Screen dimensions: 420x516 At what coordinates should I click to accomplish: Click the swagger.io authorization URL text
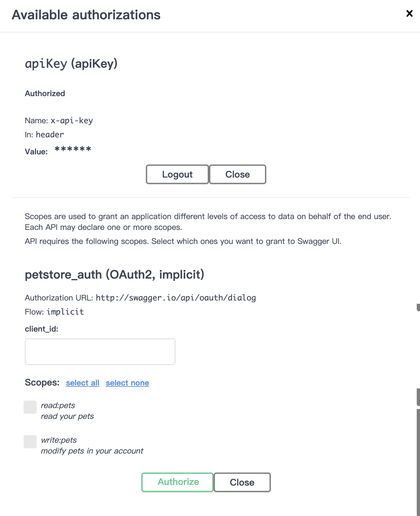[x=176, y=298]
